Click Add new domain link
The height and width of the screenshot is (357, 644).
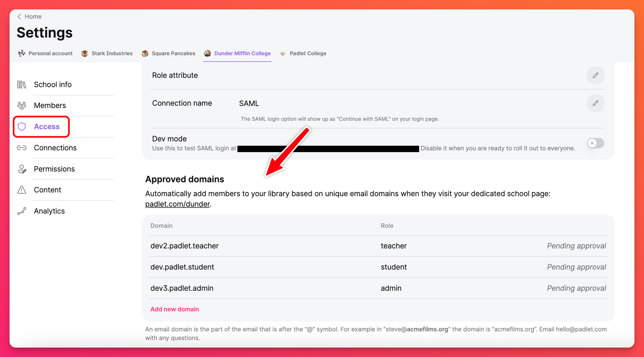click(174, 309)
